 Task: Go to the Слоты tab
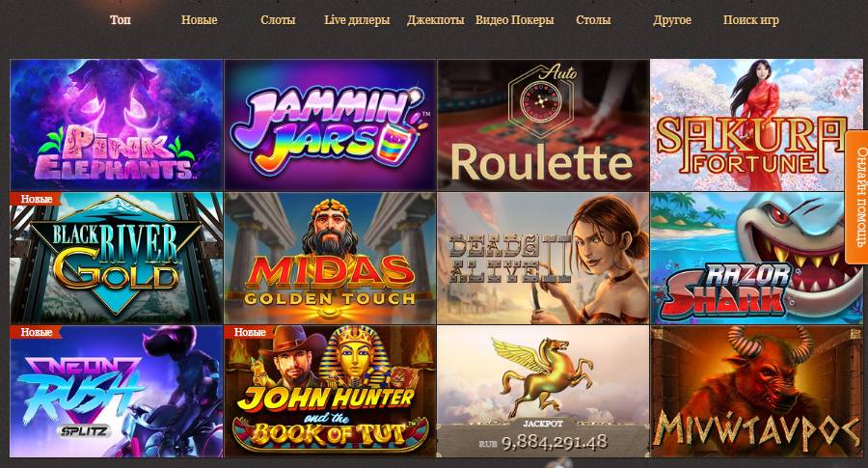click(x=278, y=20)
